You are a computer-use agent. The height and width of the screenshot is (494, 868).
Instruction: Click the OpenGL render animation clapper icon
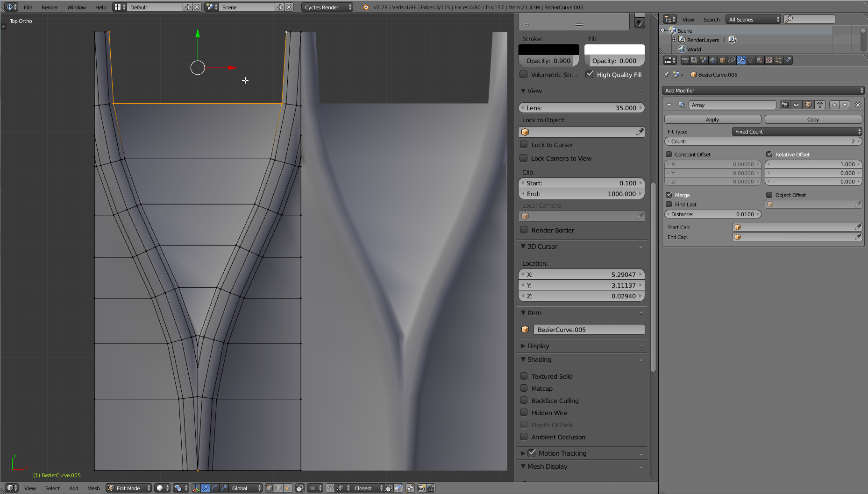pyautogui.click(x=431, y=488)
